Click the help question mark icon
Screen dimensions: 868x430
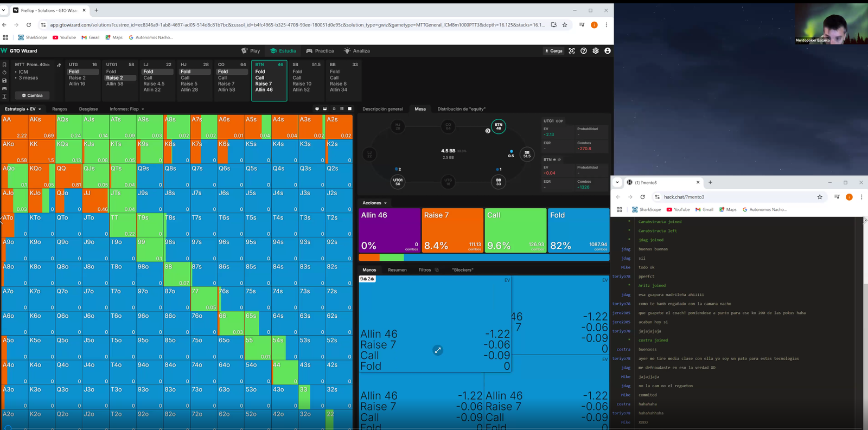pos(584,51)
